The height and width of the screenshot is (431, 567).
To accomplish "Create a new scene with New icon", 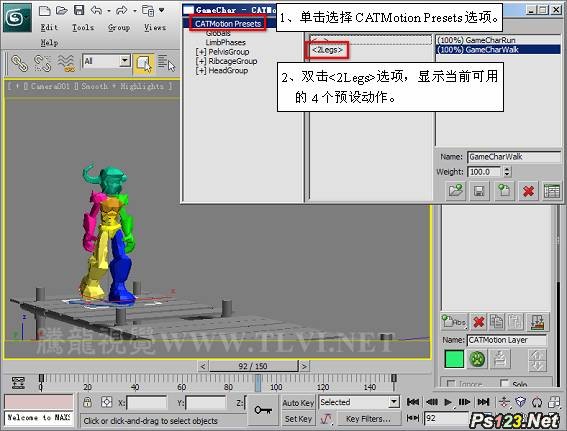I will click(x=44, y=11).
